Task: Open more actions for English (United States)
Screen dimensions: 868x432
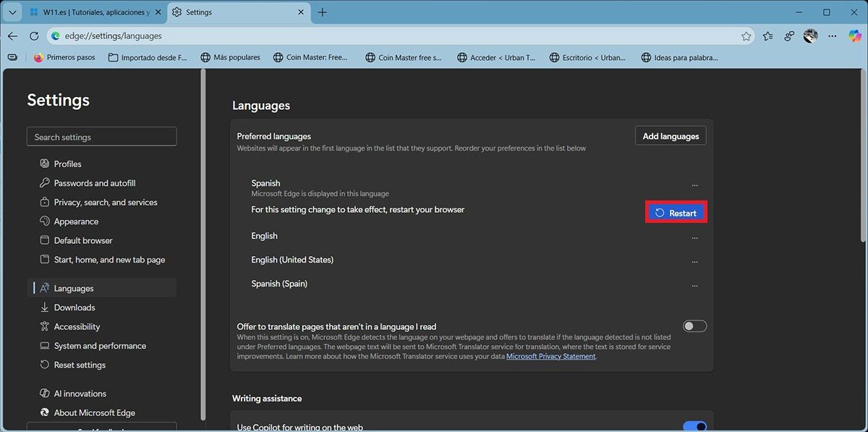Action: tap(694, 261)
